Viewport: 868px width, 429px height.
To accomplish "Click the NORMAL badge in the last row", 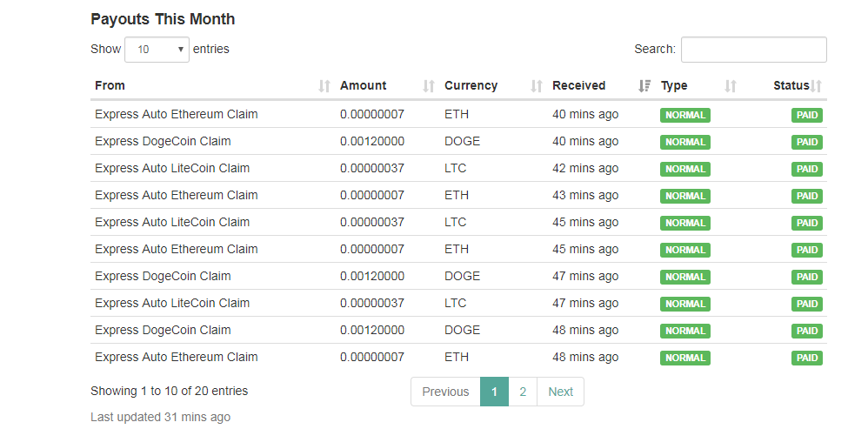I will click(x=685, y=358).
